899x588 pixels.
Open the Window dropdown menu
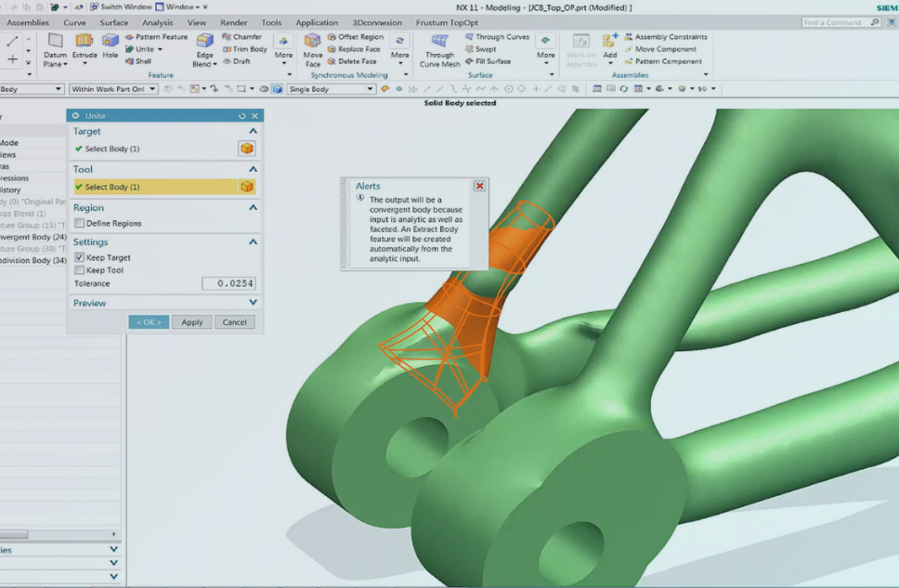tap(182, 7)
